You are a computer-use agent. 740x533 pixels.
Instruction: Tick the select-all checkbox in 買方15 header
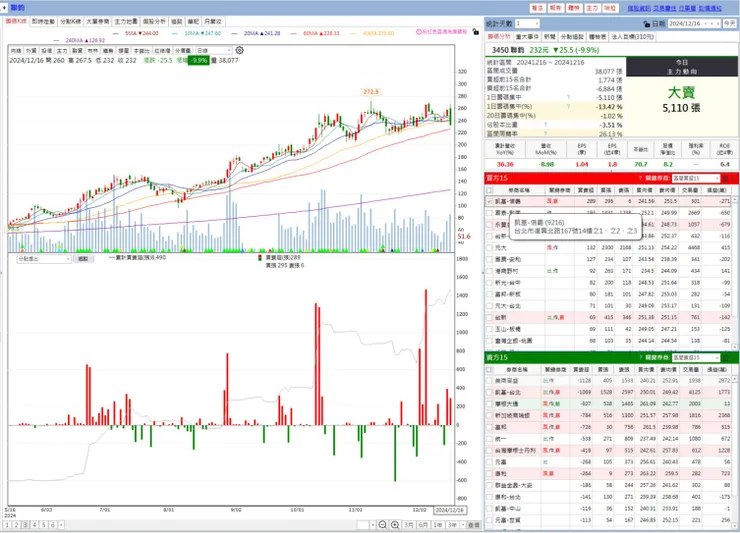pyautogui.click(x=489, y=190)
